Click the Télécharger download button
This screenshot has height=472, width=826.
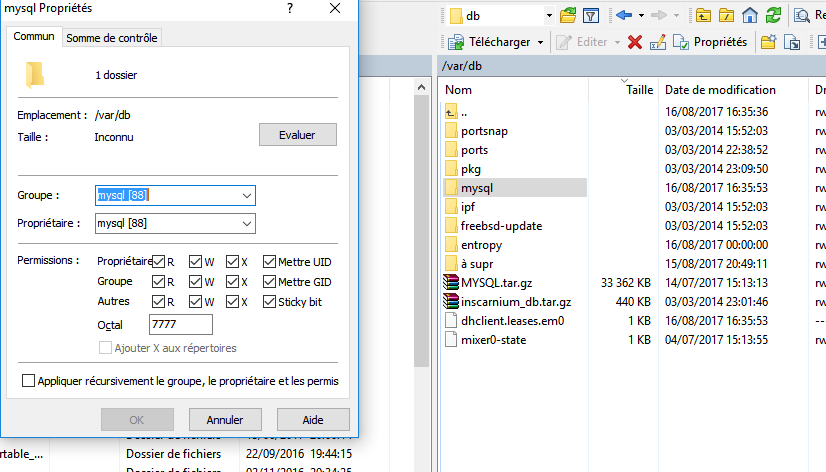(x=489, y=42)
